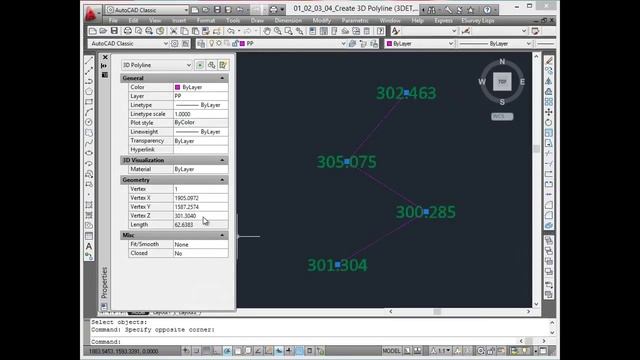
Task: Open the Help question mark icon
Action: (x=380, y=31)
